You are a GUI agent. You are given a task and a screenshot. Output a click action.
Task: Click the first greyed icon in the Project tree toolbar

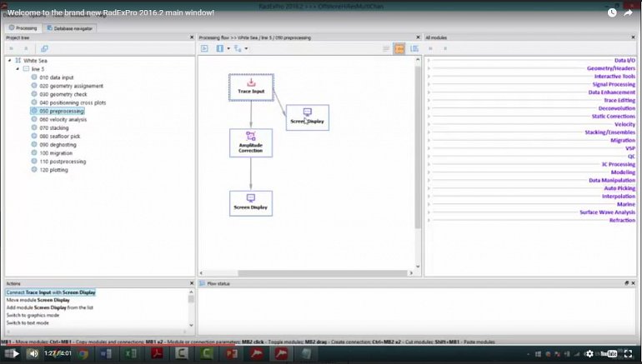(12, 48)
